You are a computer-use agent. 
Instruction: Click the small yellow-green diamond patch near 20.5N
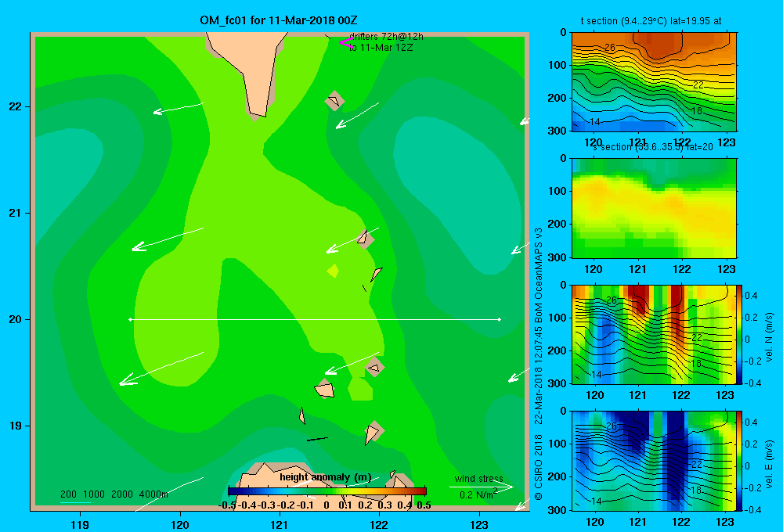(333, 271)
